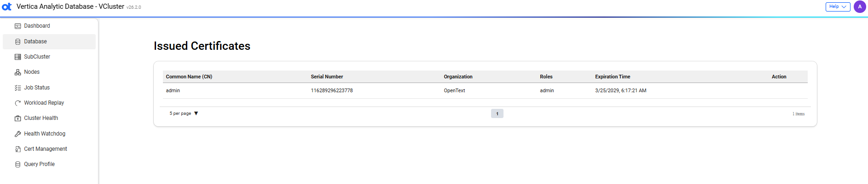Select serial number 116289296223778

[332, 90]
